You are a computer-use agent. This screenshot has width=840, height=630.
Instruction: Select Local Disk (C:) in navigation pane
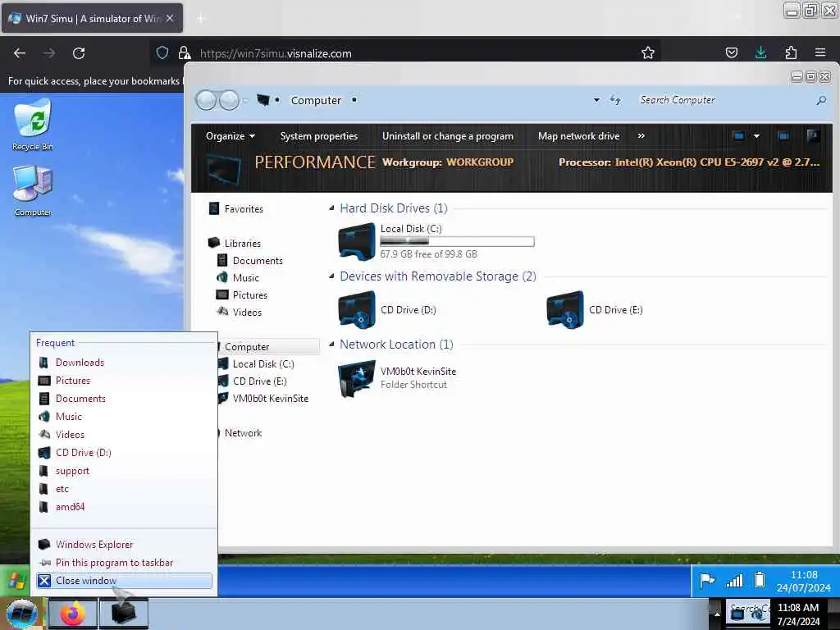click(263, 363)
